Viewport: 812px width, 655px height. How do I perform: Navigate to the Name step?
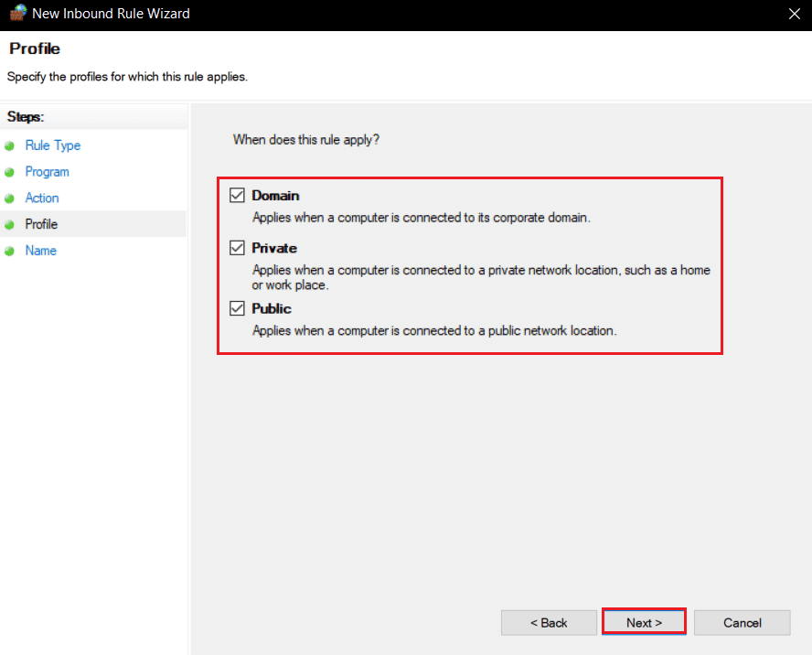41,251
